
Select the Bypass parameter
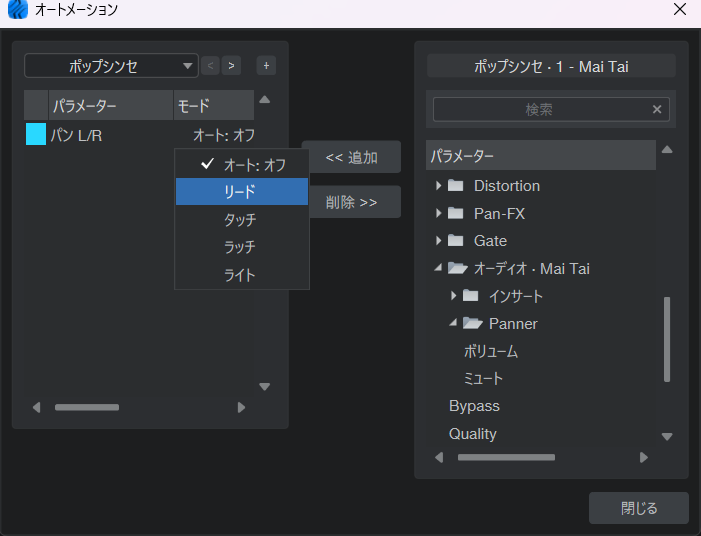pyautogui.click(x=474, y=406)
